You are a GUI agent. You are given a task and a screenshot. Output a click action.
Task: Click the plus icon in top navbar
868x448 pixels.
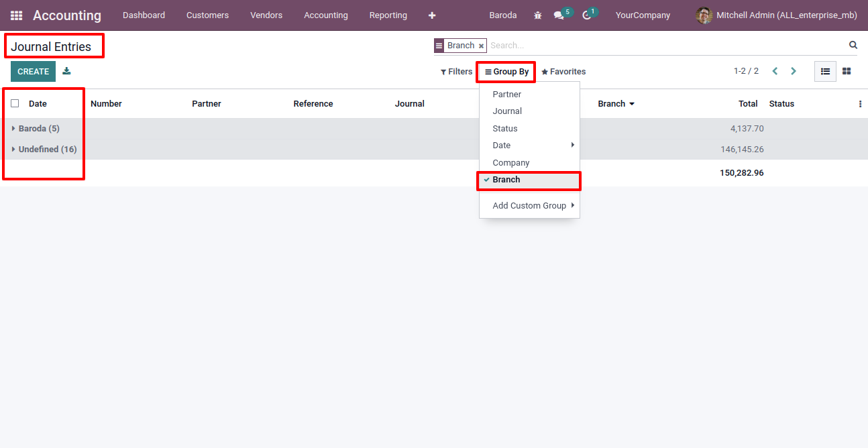[x=431, y=15]
